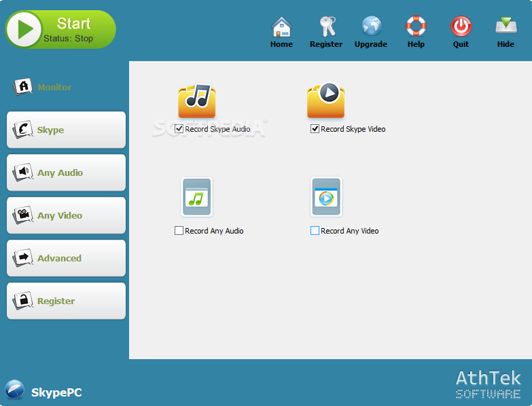Click the green Start play button
Viewport: 532px width, 406px height.
click(60, 29)
